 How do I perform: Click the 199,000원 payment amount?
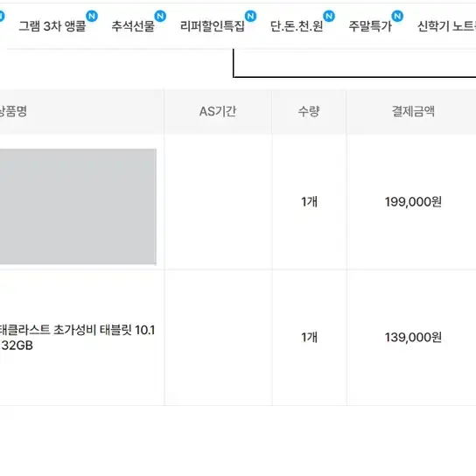click(x=413, y=202)
